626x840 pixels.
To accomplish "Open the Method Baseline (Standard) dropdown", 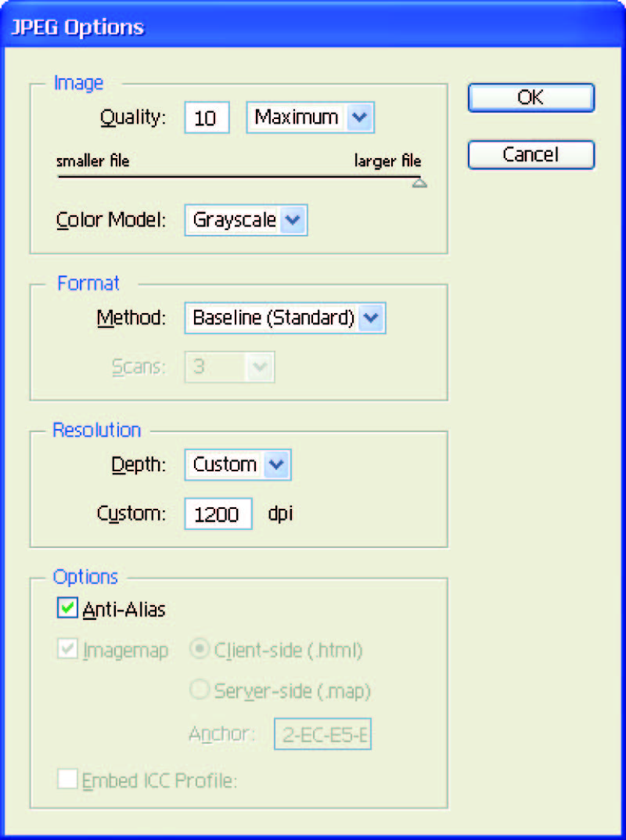I will tap(285, 318).
